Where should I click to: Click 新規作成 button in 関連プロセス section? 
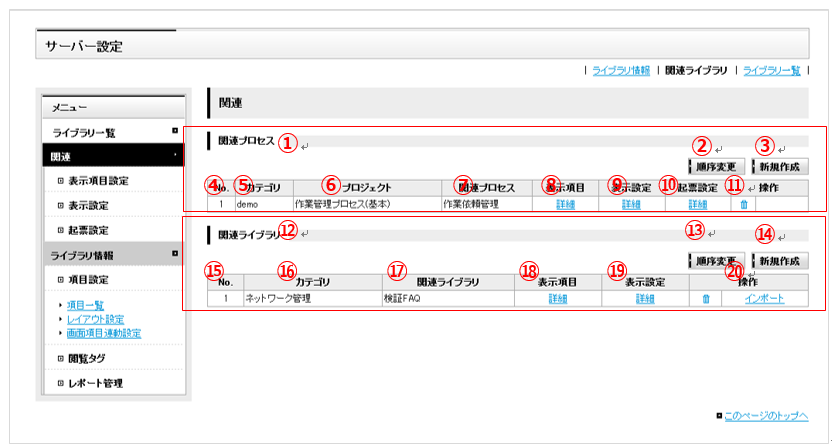coord(779,167)
